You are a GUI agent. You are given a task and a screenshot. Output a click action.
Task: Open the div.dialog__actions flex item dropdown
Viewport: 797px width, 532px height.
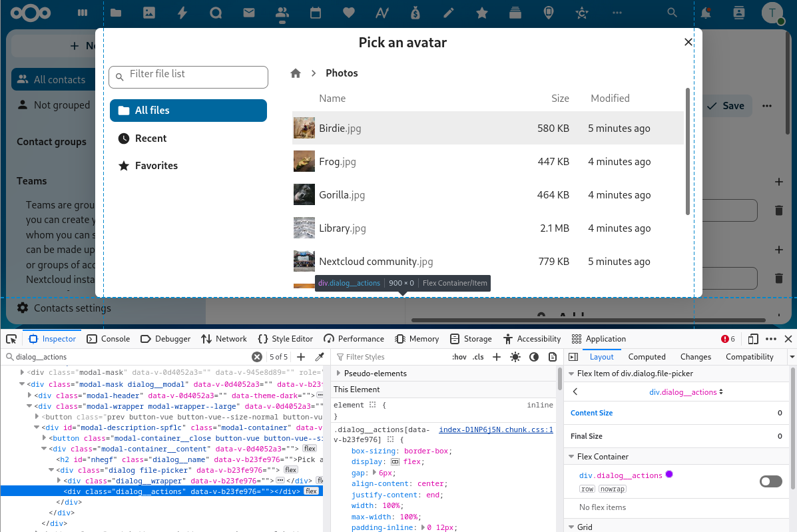(686, 392)
